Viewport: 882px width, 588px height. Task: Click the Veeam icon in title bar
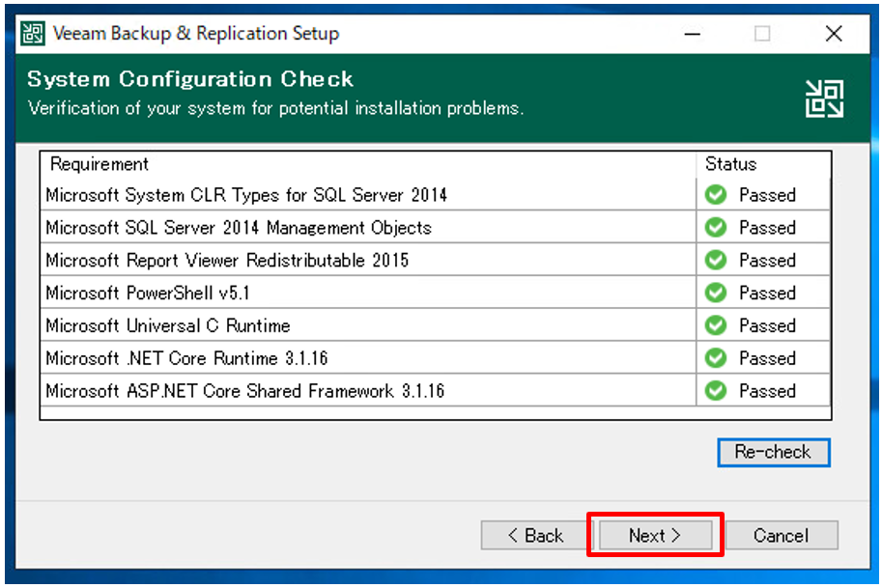pos(33,33)
